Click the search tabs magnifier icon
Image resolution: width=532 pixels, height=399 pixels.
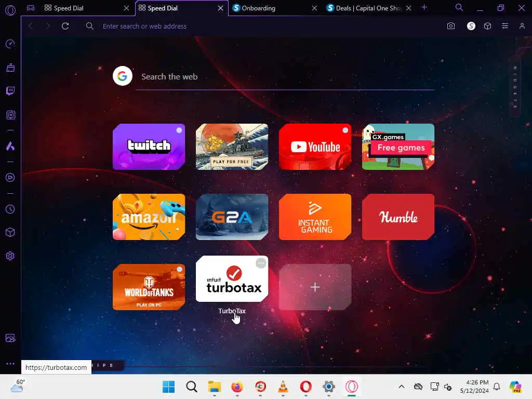459,7
